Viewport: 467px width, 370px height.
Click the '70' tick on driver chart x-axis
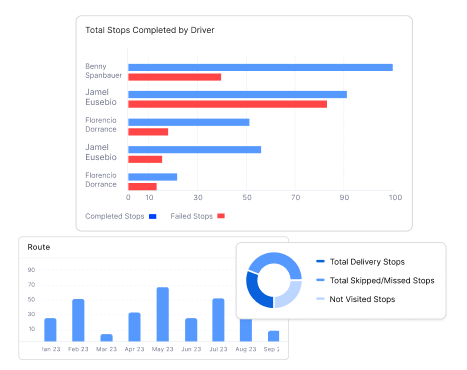click(x=295, y=197)
